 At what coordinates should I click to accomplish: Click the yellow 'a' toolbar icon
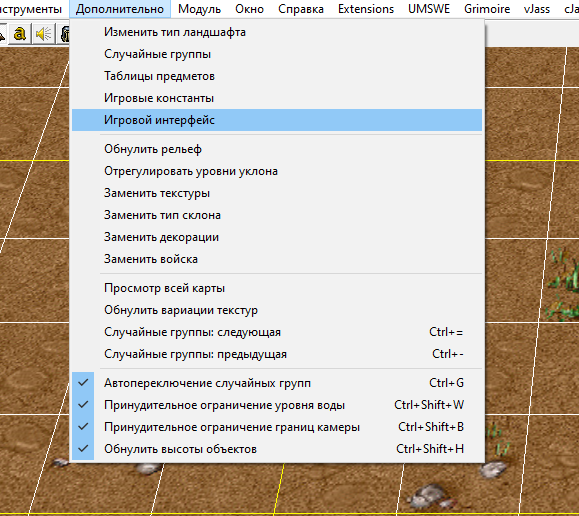coord(20,34)
